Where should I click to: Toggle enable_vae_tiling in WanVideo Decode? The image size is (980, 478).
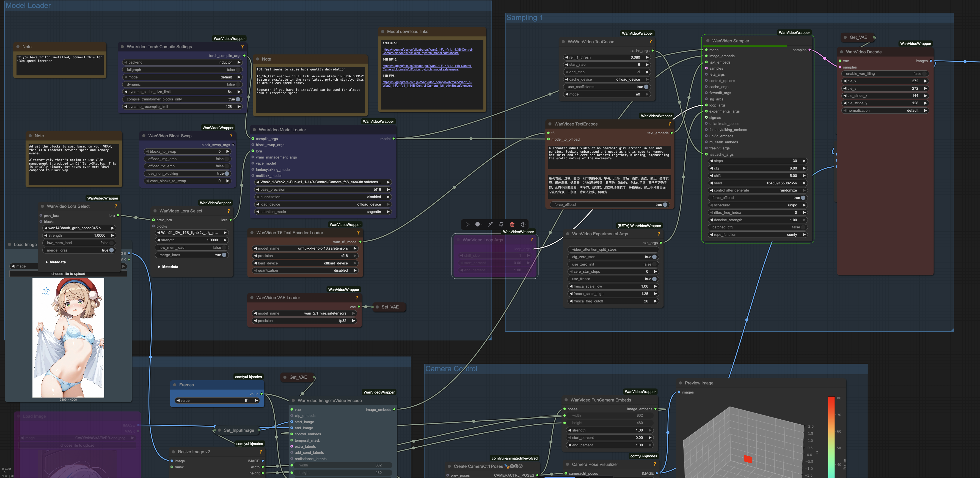coord(885,73)
